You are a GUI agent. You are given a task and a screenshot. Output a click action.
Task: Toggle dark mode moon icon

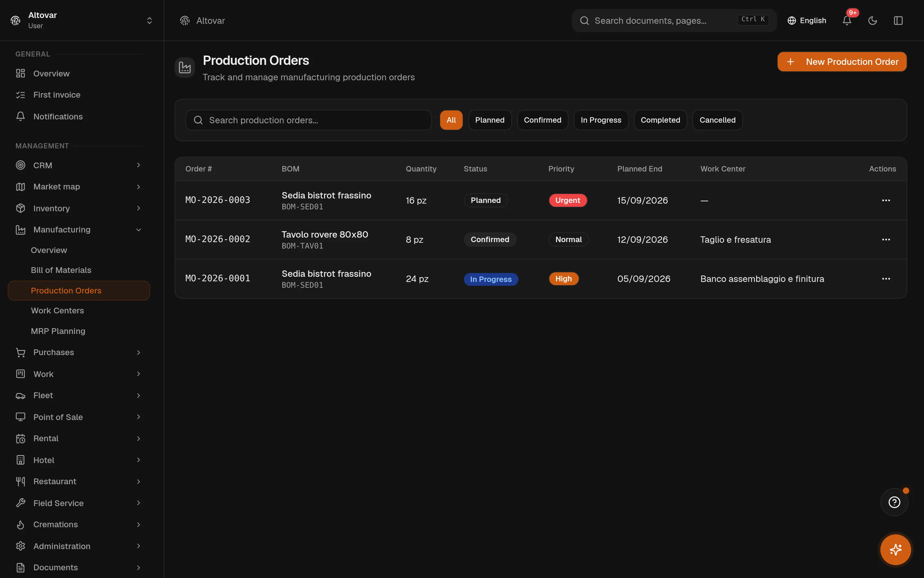pos(872,21)
